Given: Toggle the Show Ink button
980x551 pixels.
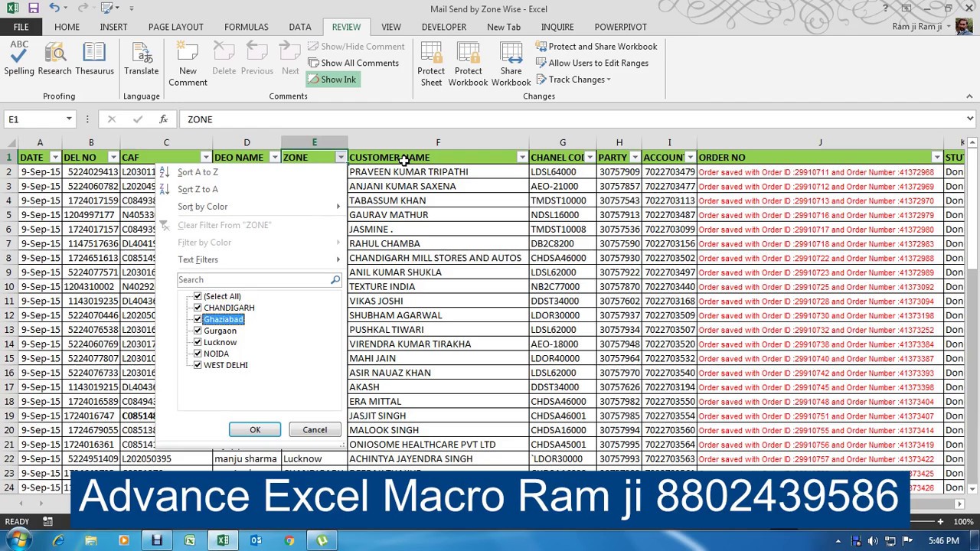Looking at the screenshot, I should [x=332, y=80].
